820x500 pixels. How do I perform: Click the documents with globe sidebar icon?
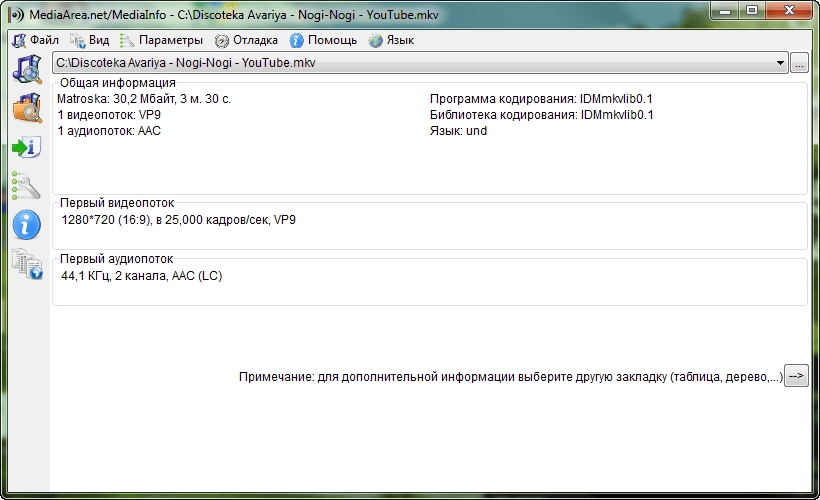pyautogui.click(x=27, y=264)
